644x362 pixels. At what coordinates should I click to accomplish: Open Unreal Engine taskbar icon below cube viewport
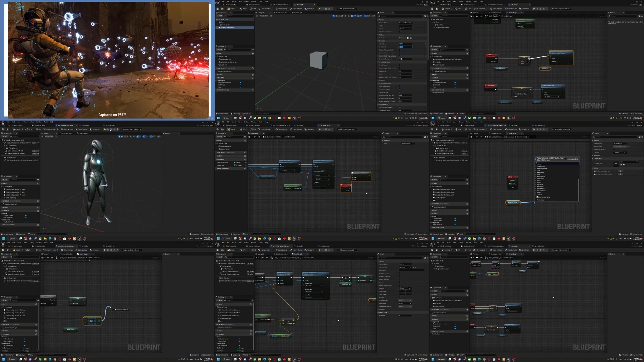click(x=294, y=118)
